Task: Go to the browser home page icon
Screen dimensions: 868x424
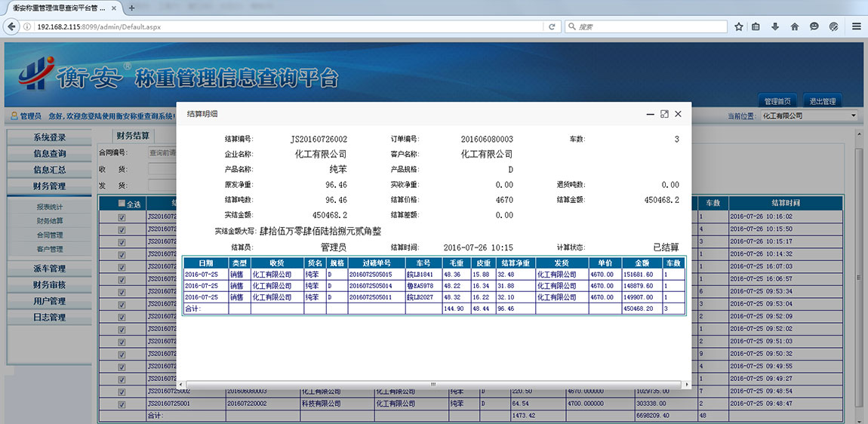Action: 795,26
